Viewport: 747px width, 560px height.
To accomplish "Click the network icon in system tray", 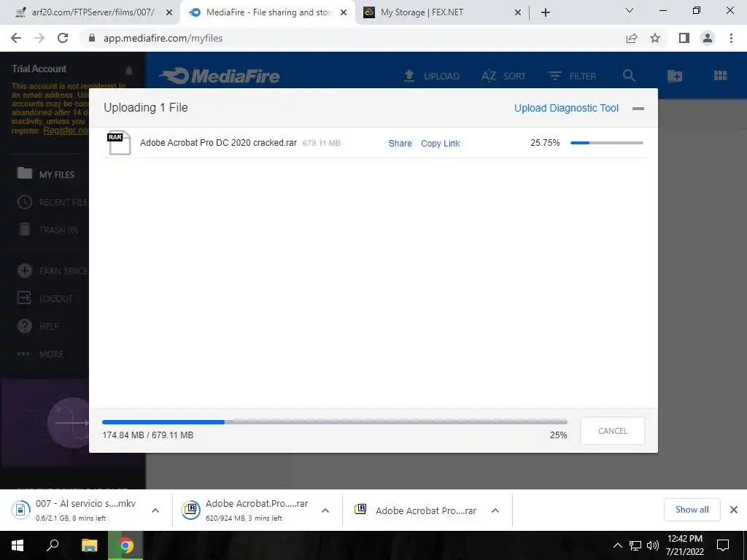I will click(635, 545).
